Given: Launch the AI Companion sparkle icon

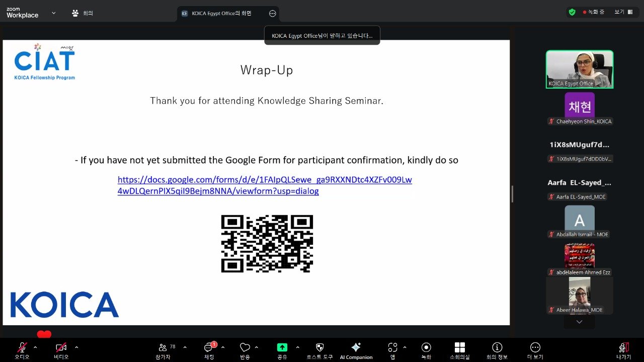Looking at the screenshot, I should (x=356, y=348).
